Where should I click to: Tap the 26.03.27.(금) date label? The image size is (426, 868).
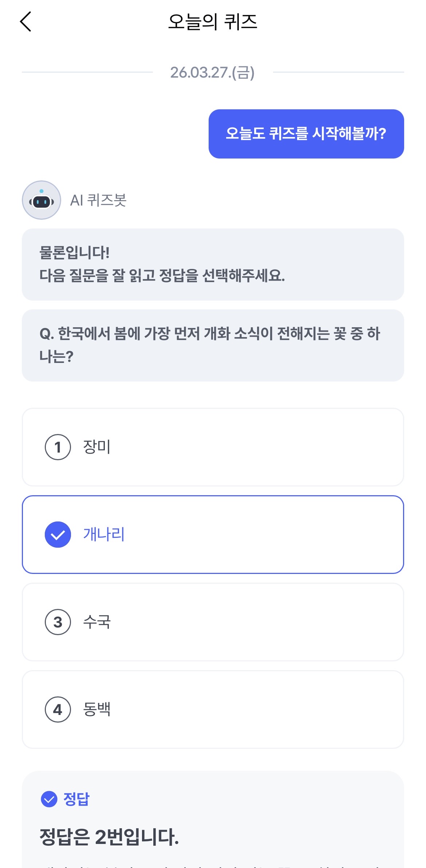[213, 73]
